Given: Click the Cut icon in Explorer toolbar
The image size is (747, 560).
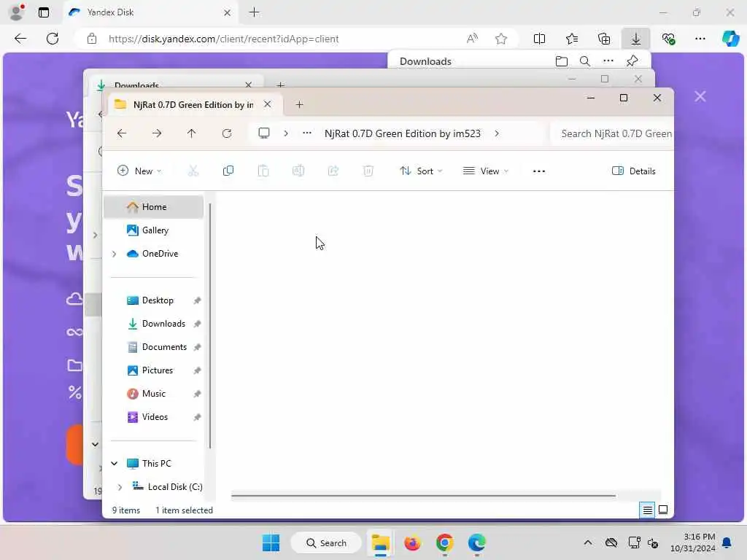Looking at the screenshot, I should tap(193, 171).
